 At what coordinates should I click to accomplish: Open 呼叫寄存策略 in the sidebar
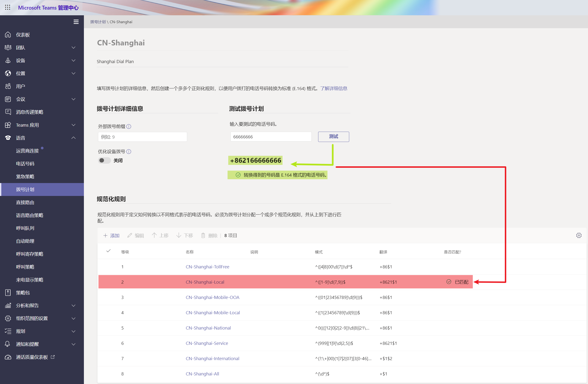click(x=30, y=254)
